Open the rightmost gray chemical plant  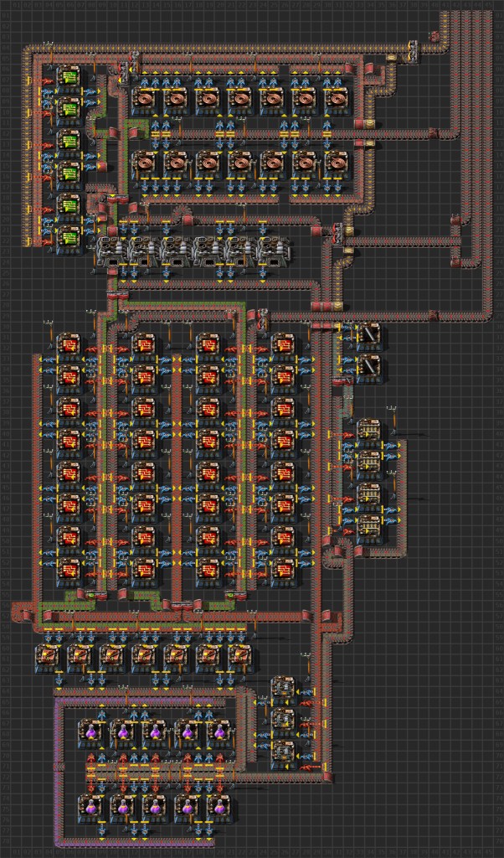pos(273,251)
